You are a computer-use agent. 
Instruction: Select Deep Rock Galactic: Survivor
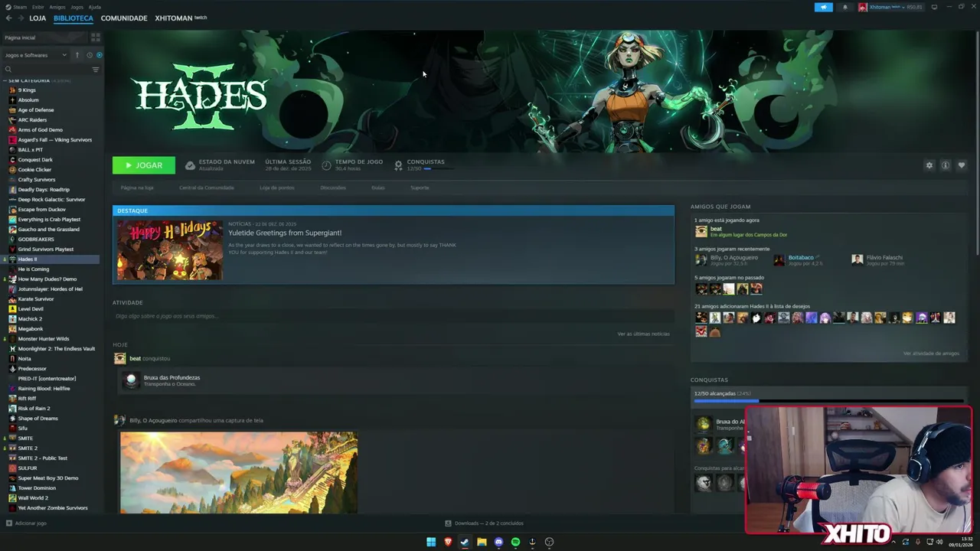coord(51,200)
